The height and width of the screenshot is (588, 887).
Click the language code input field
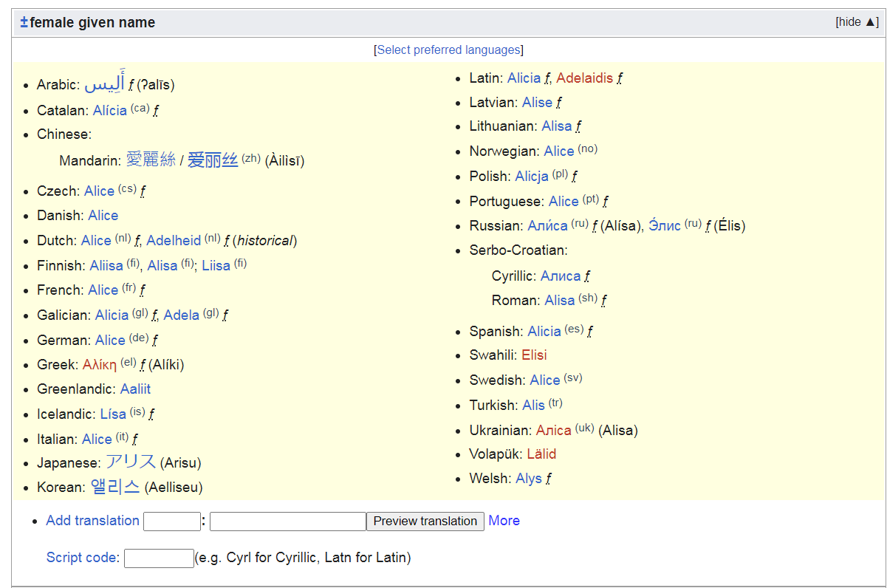point(171,522)
